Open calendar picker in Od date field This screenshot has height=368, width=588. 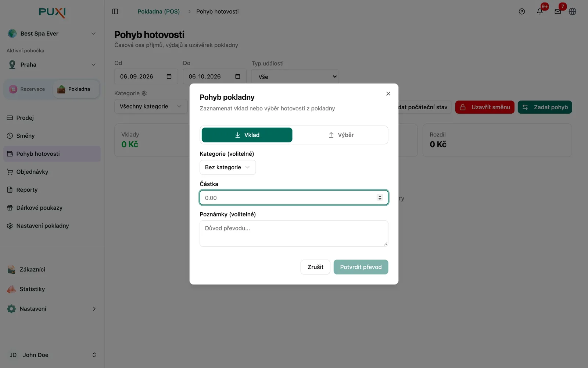[x=169, y=77]
